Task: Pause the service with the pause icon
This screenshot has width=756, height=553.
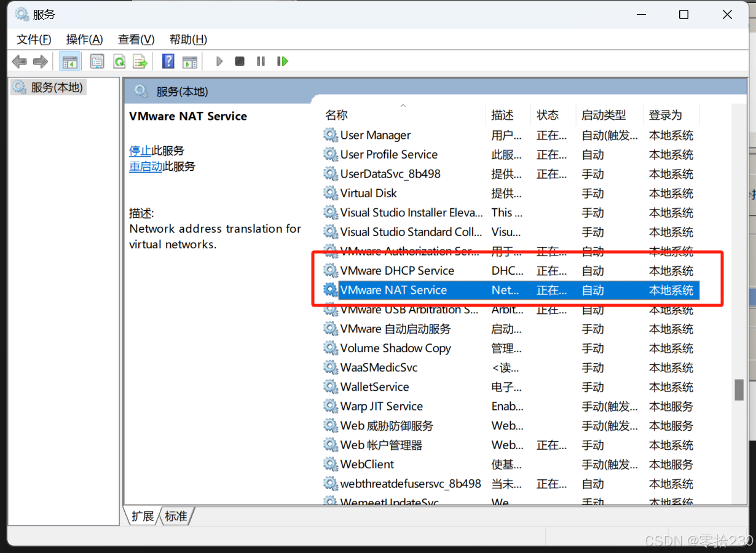Action: [x=260, y=61]
